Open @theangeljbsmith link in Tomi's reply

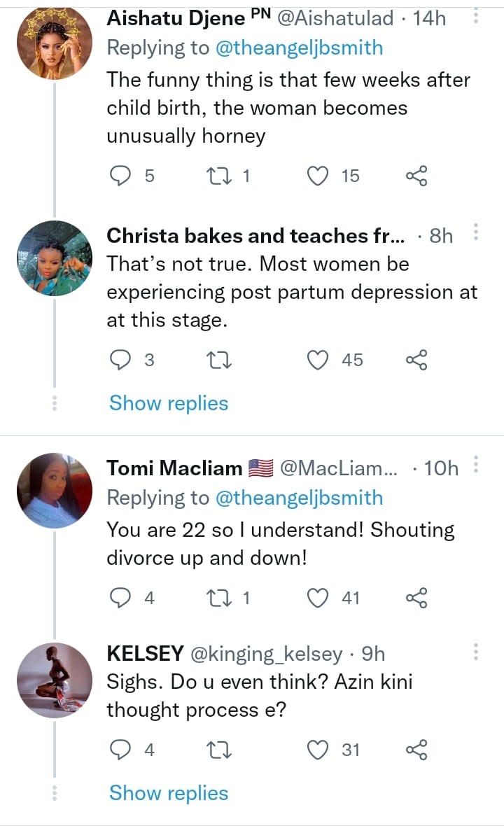300,498
